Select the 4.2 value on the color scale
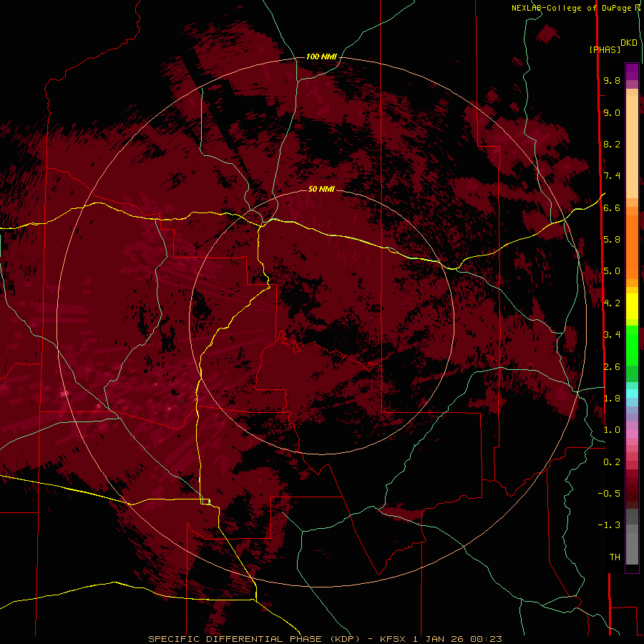Screen dimensions: 644x644 [x=612, y=303]
